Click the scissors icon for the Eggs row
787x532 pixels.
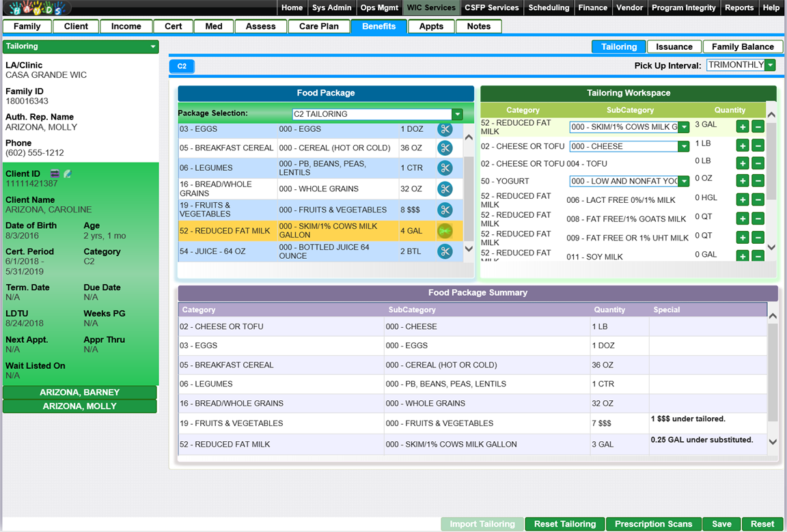(x=445, y=129)
